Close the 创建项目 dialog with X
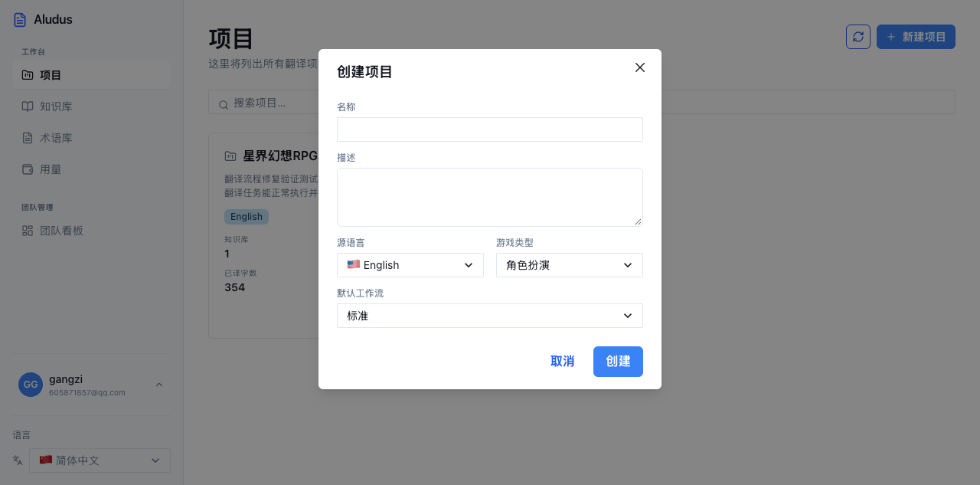The height and width of the screenshot is (485, 980). click(640, 67)
